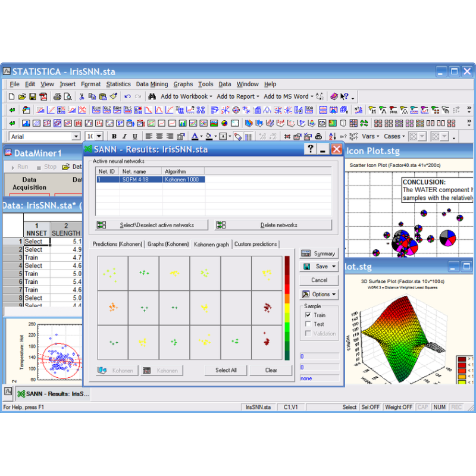Open the Arial font name dropdown
This screenshot has width=476, height=476.
tap(76, 136)
